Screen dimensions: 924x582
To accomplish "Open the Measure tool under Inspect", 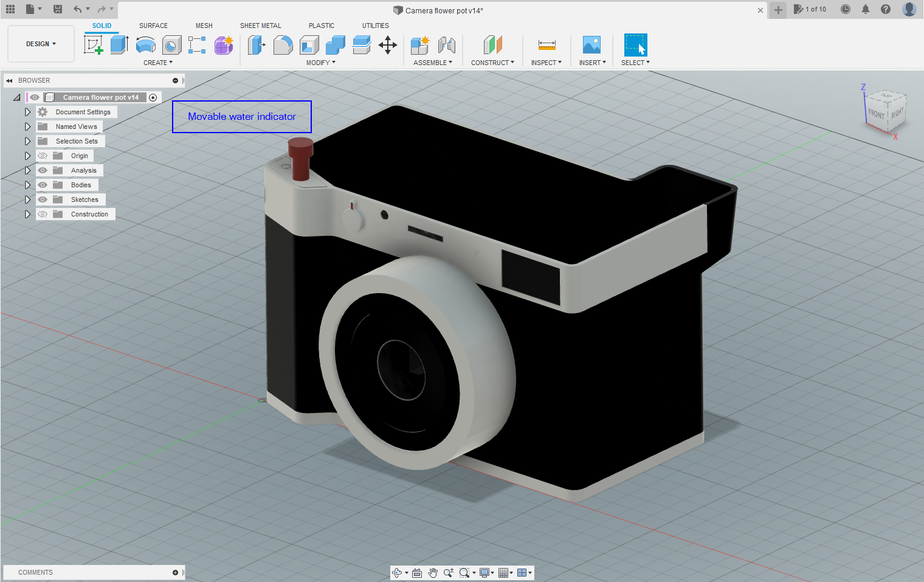I will (546, 45).
